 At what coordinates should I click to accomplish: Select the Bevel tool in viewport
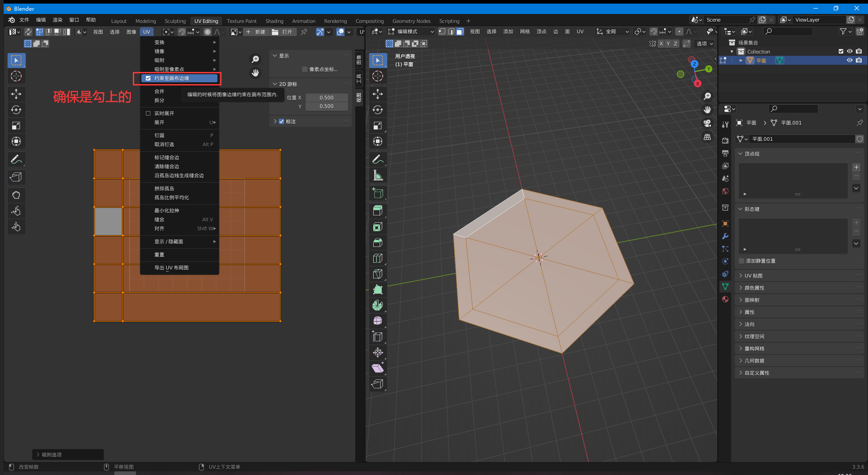pos(378,242)
